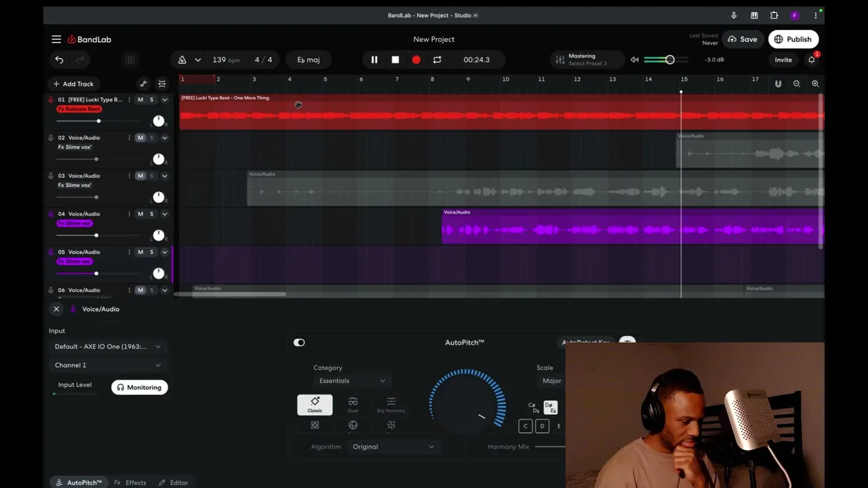The image size is (868, 488).
Task: Toggle magnet snap to grid
Action: [778, 84]
